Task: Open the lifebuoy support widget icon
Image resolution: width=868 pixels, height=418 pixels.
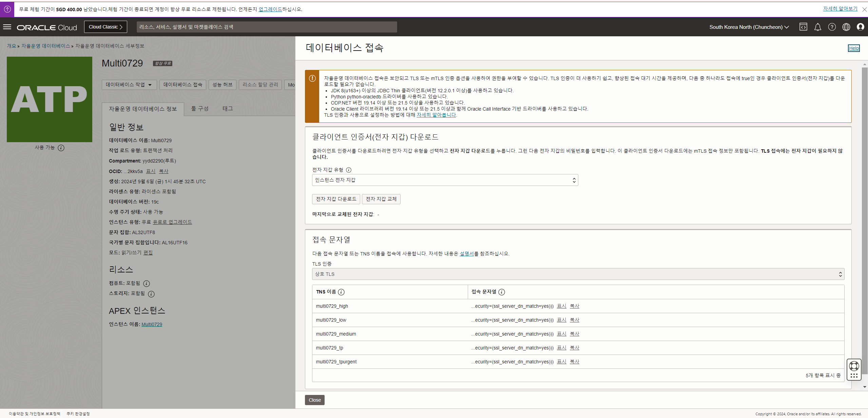Action: (854, 366)
